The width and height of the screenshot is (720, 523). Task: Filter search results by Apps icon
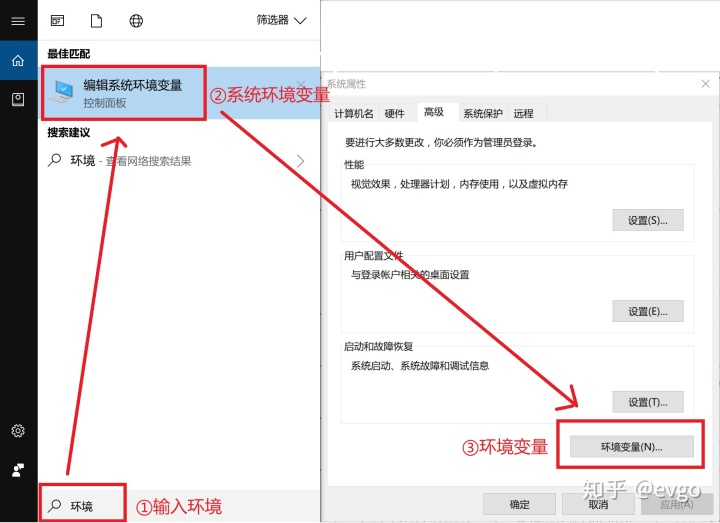pyautogui.click(x=57, y=21)
